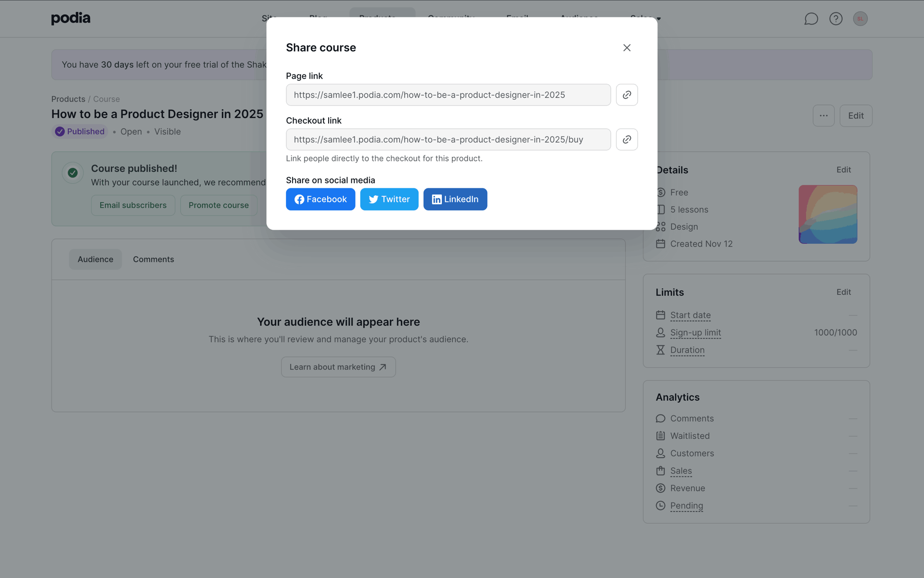The image size is (924, 578).
Task: Click the Start date calendar icon
Action: (x=660, y=315)
